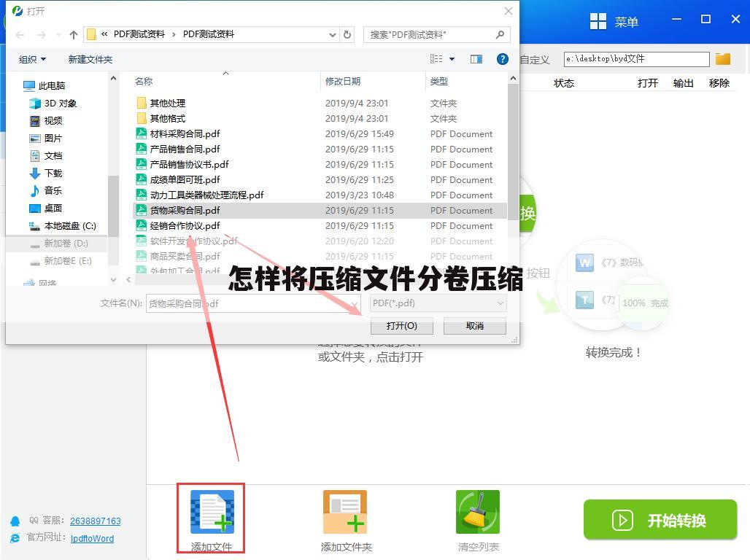Toggle the preview pane icon
This screenshot has width=750, height=560.
pyautogui.click(x=476, y=59)
